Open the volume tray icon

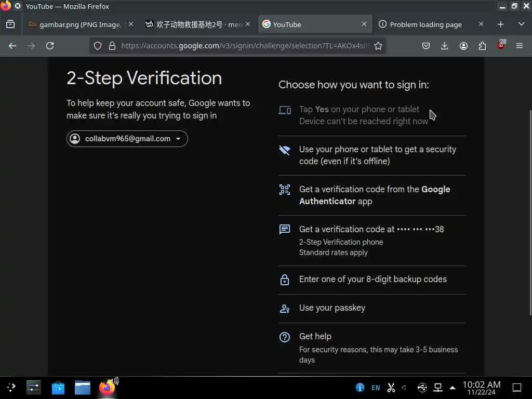404,388
